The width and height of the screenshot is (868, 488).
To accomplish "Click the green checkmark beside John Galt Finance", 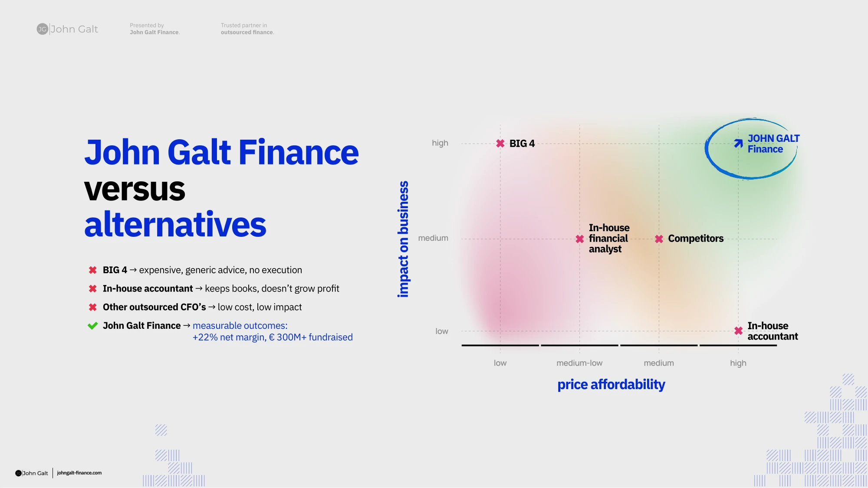I will (92, 326).
